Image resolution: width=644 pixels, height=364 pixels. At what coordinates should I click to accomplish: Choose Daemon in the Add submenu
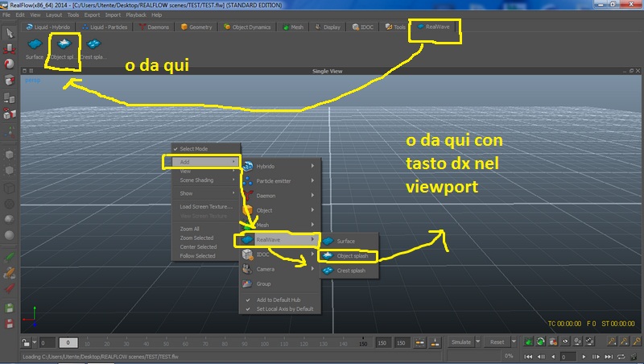click(280, 196)
